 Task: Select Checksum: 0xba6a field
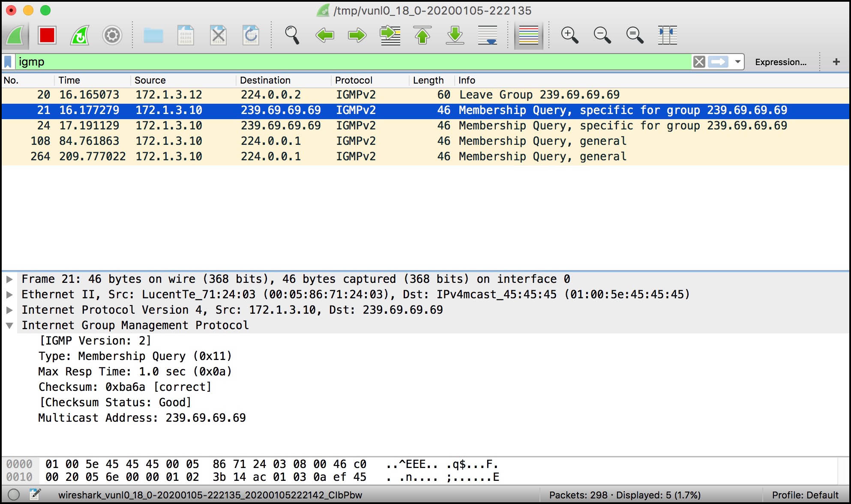click(x=125, y=387)
